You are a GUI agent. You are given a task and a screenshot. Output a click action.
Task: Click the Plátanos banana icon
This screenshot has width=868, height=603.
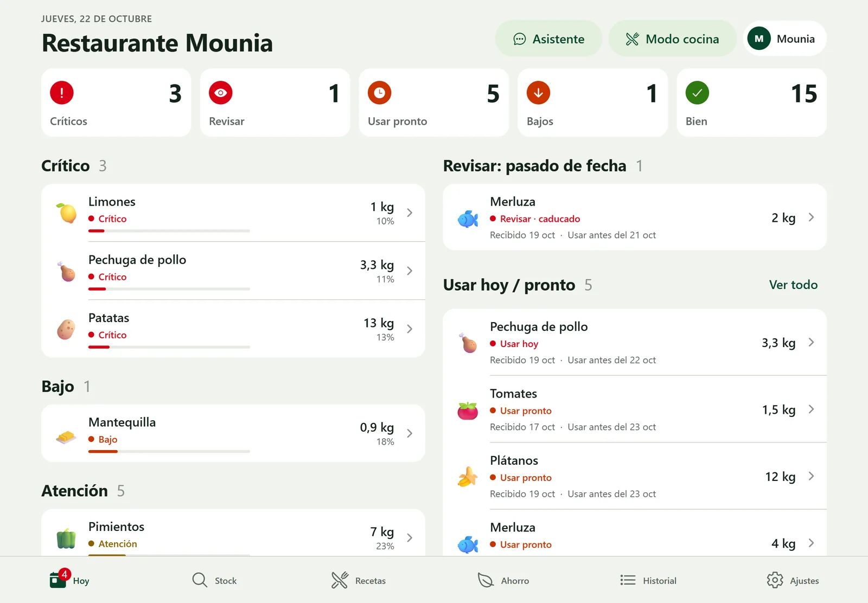[468, 477]
